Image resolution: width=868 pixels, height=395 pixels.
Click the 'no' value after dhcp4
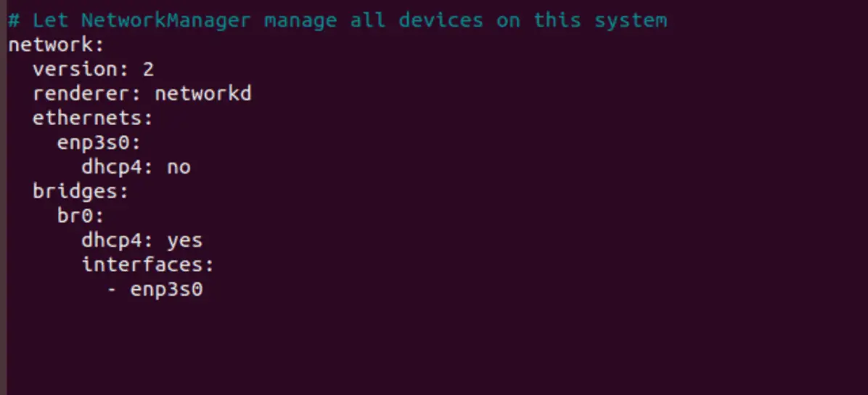tap(179, 167)
